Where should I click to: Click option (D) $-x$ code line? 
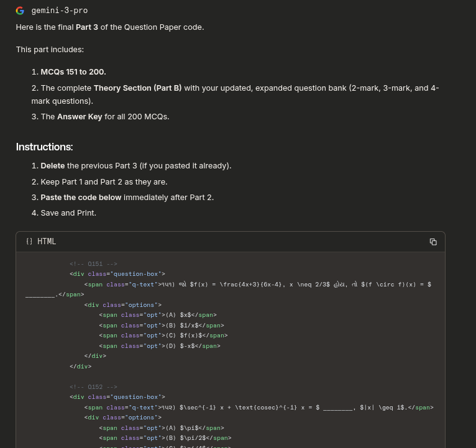(x=160, y=345)
